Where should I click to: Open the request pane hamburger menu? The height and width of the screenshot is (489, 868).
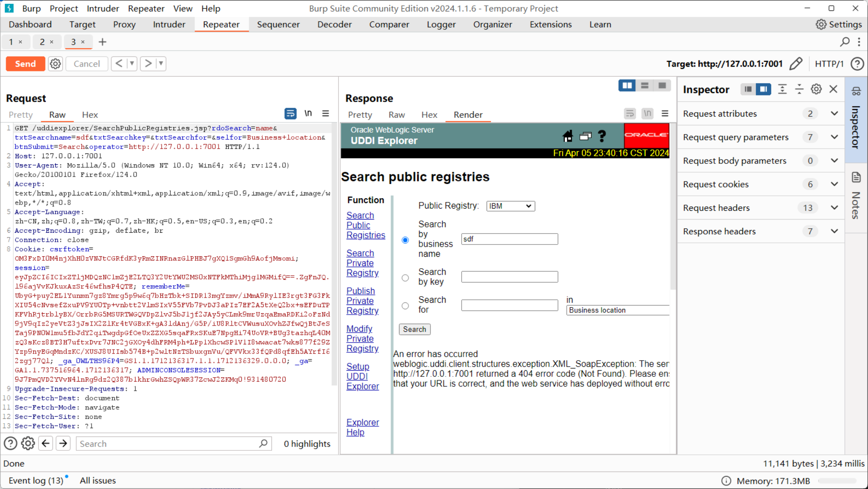click(x=325, y=113)
